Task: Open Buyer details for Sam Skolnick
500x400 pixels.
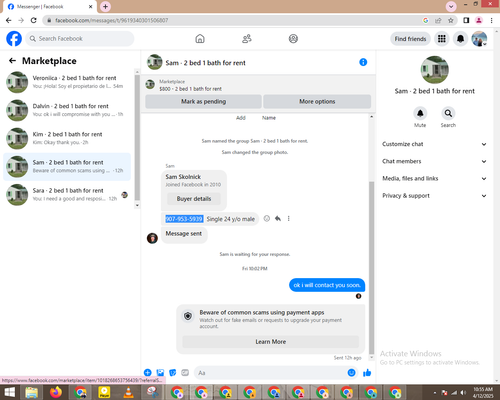Action: [194, 199]
